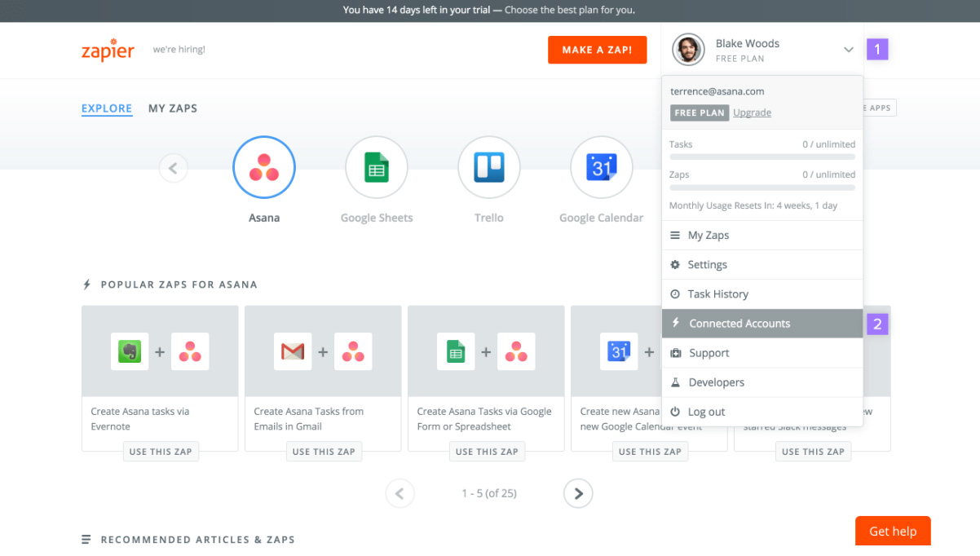Viewport: 980px width, 556px height.
Task: Go to previous apps with the carousel left arrow
Action: (x=173, y=169)
